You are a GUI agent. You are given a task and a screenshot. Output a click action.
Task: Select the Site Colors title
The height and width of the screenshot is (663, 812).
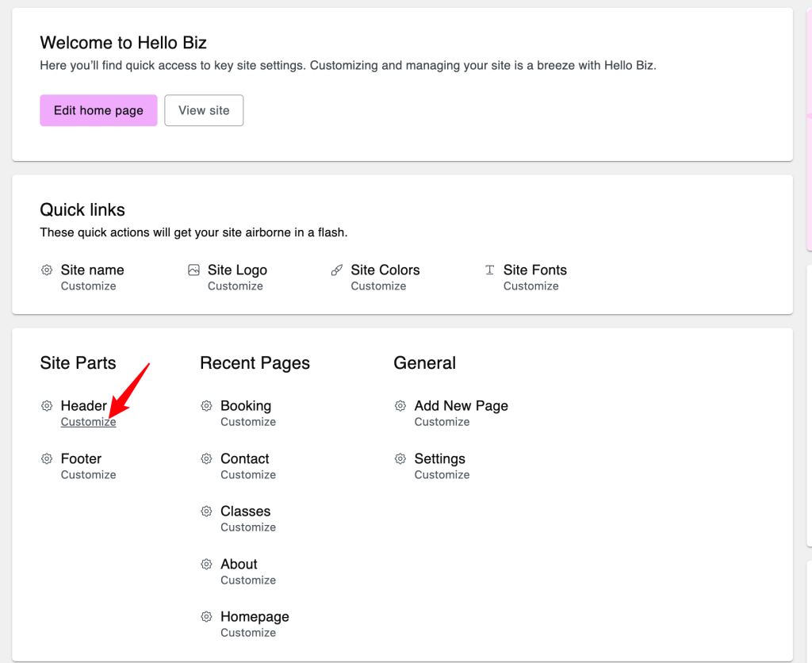coord(385,270)
